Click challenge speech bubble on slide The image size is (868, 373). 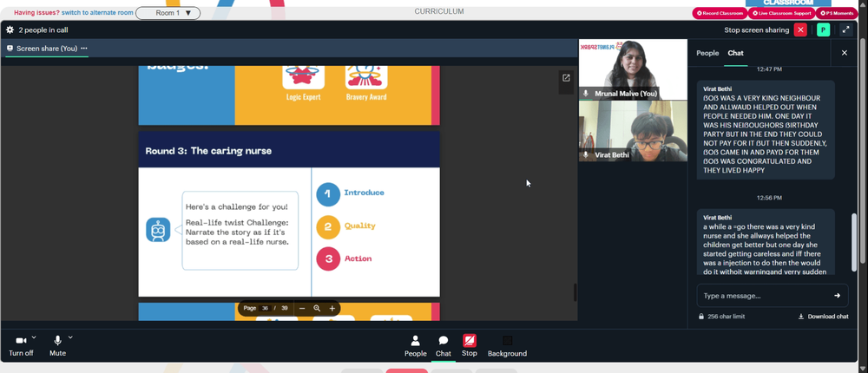240,231
